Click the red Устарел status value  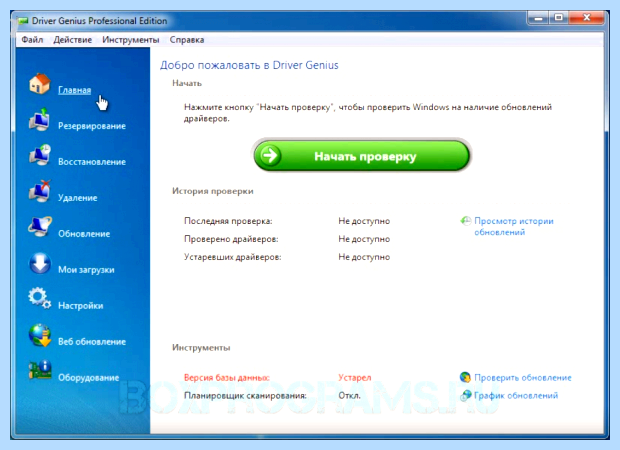[355, 378]
